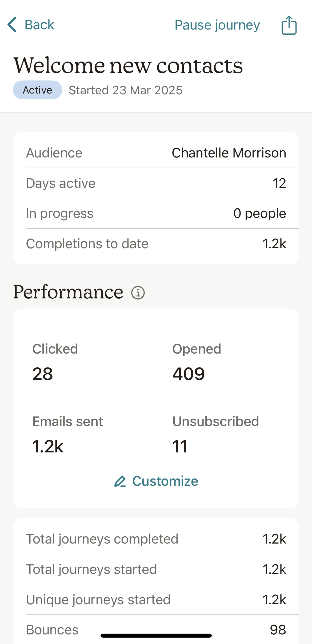Select the Audience row
Viewport: 312px width, 644px height.
[x=156, y=153]
